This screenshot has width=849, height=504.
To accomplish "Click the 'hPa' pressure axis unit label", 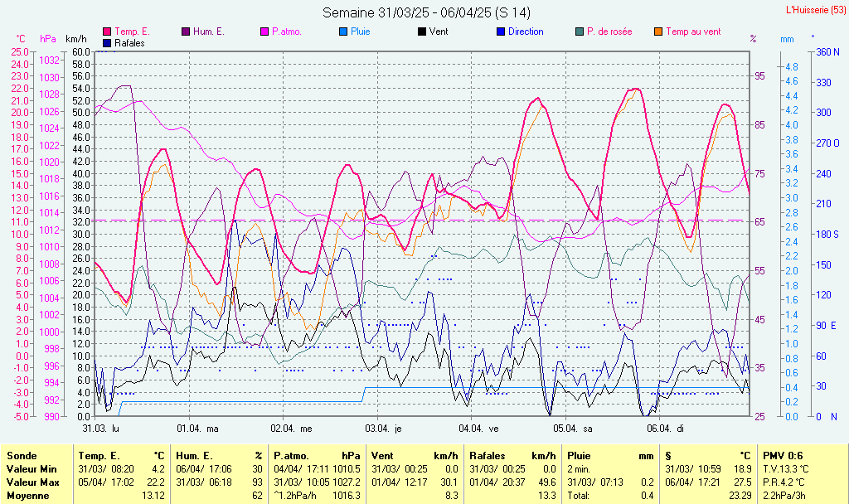I will [48, 39].
